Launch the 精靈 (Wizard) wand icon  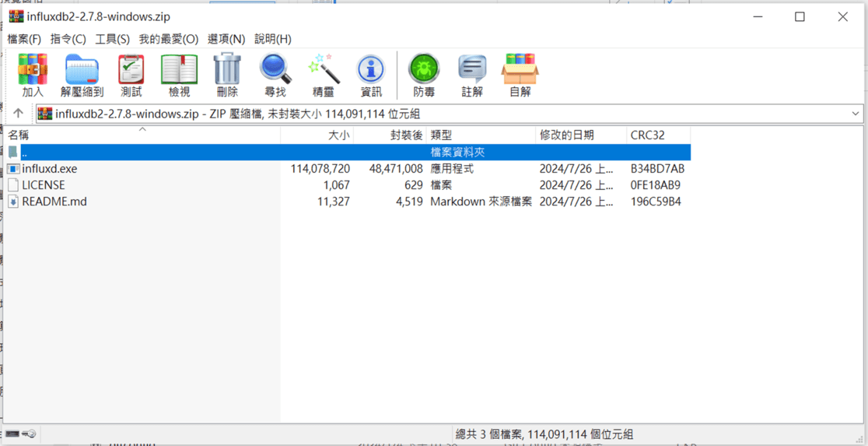click(324, 68)
